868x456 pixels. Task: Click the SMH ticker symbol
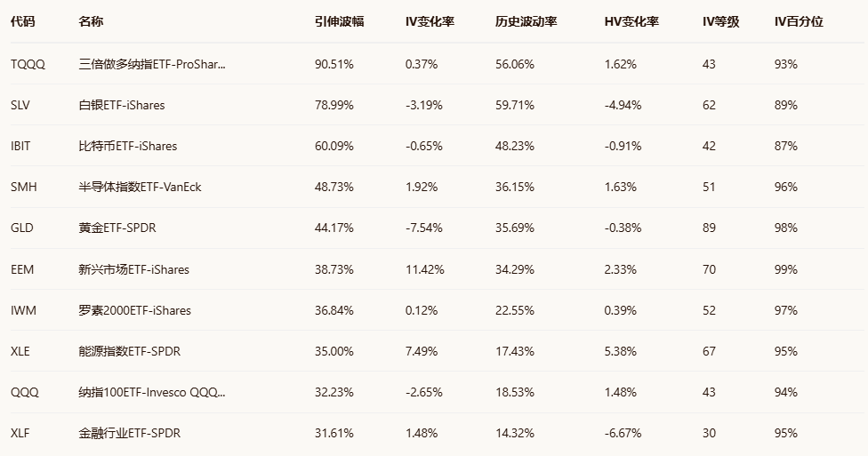pos(22,187)
